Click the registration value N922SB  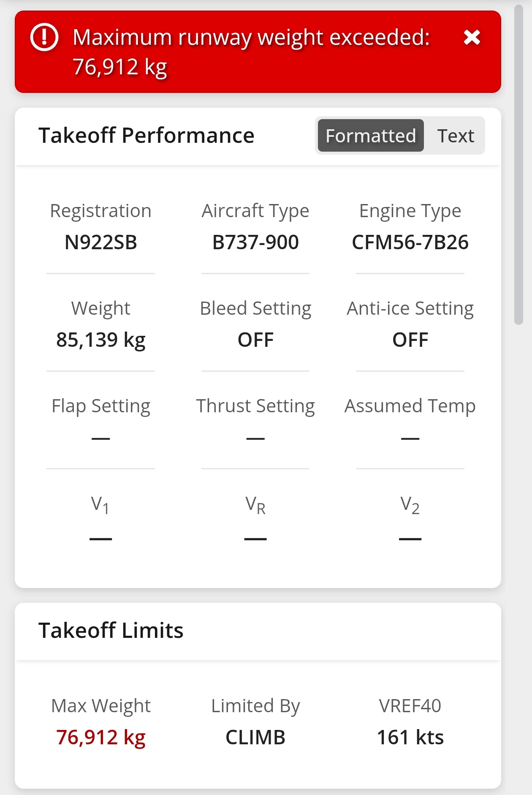tap(101, 242)
